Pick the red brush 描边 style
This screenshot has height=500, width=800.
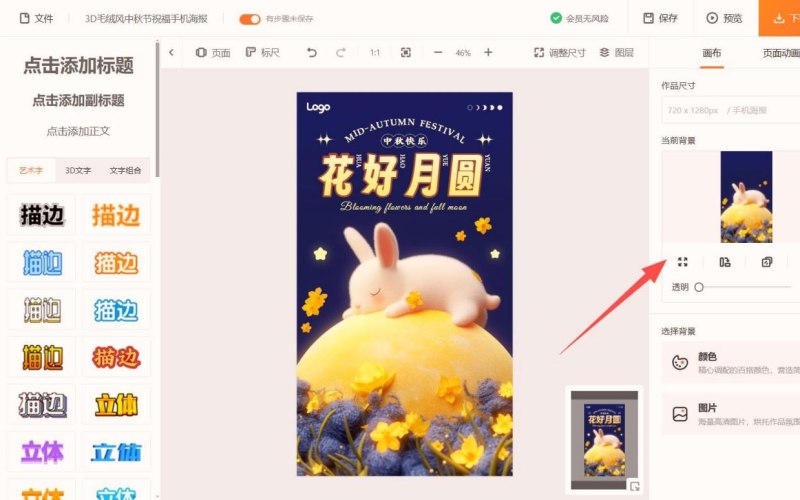[x=116, y=357]
